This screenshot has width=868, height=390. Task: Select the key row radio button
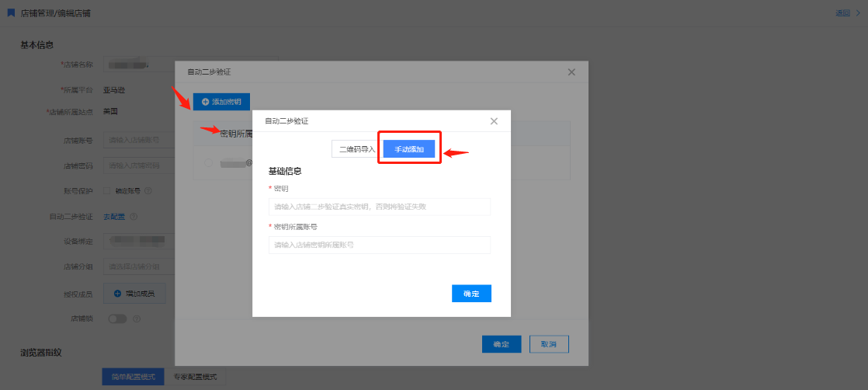coord(208,162)
